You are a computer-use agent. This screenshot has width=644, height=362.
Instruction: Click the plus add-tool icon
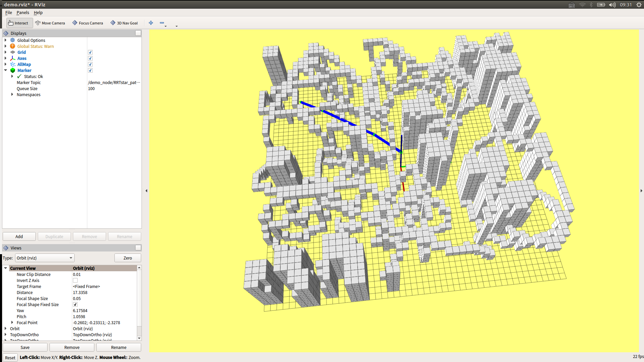(x=151, y=23)
